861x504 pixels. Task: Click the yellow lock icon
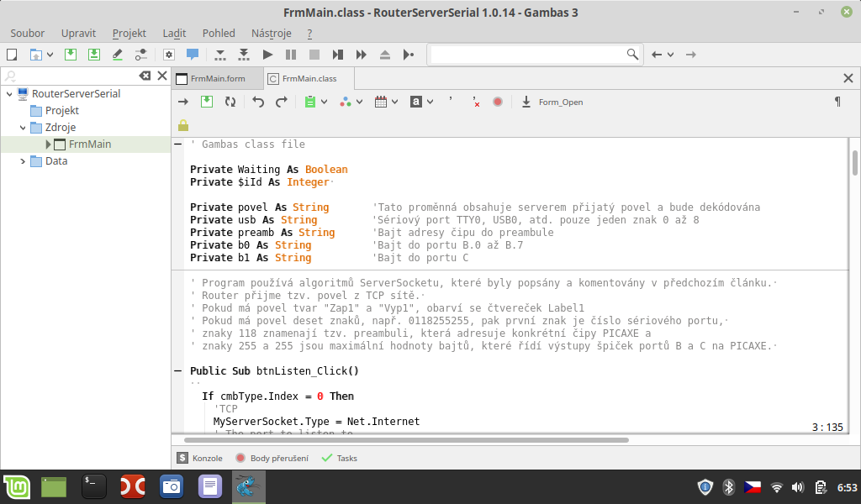pos(183,125)
